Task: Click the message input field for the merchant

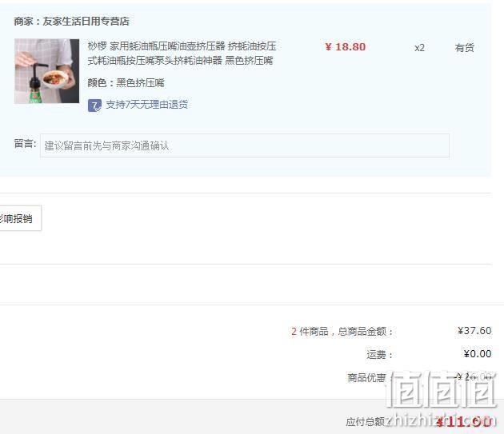Action: tap(245, 145)
